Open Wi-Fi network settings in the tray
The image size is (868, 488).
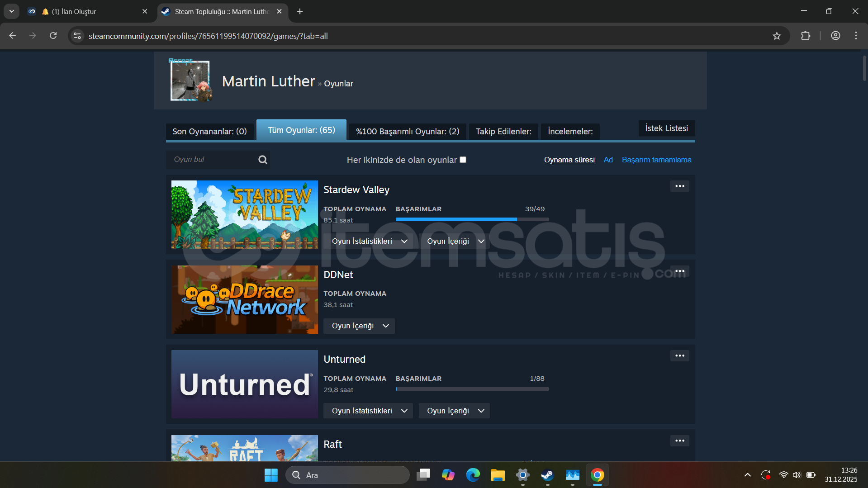[783, 475]
